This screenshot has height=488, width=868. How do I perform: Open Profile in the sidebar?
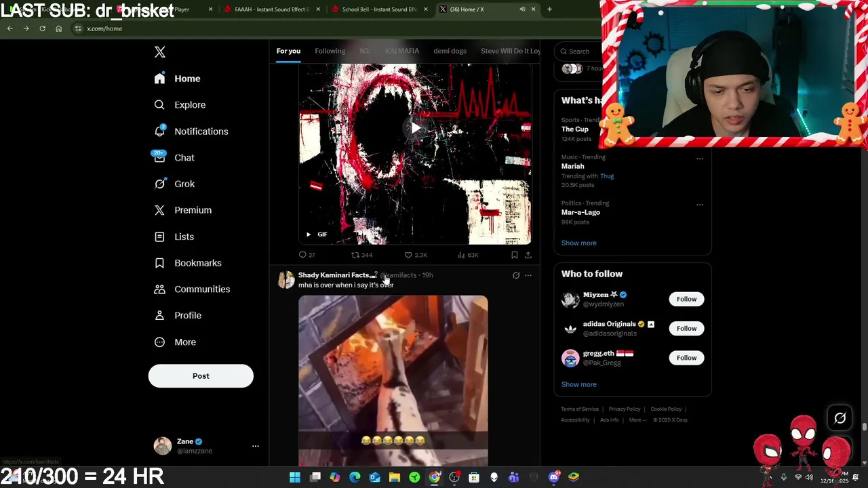(x=178, y=315)
